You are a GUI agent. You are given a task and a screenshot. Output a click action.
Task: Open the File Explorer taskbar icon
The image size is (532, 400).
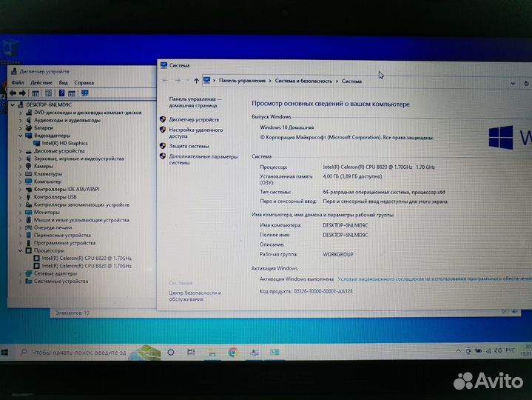point(212,352)
